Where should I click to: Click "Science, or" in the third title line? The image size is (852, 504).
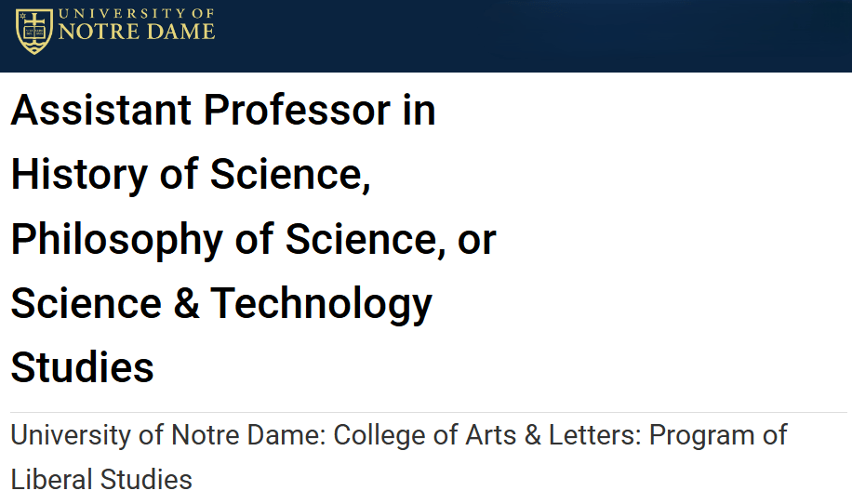coord(391,239)
